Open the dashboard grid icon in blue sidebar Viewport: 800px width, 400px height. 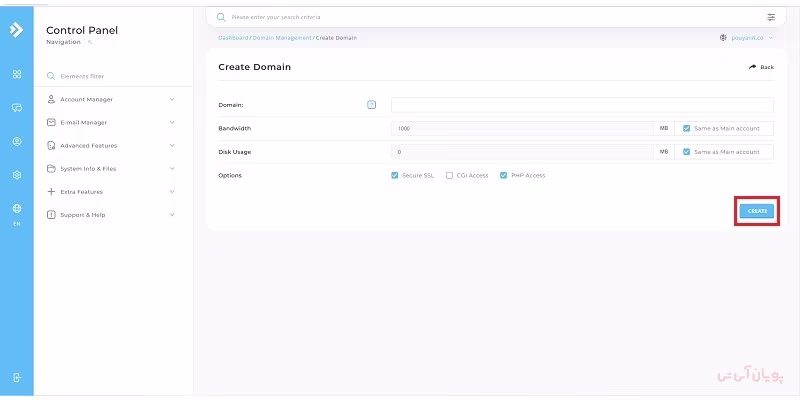(17, 74)
